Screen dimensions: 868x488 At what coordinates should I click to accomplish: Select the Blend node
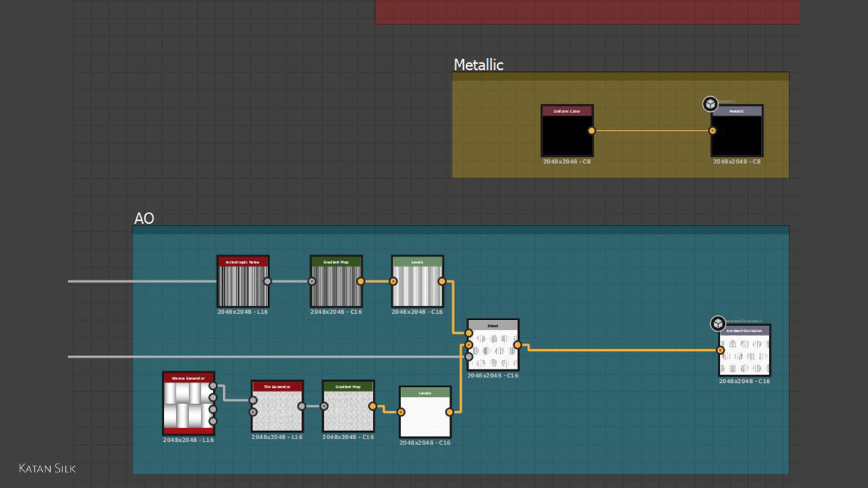pyautogui.click(x=493, y=345)
